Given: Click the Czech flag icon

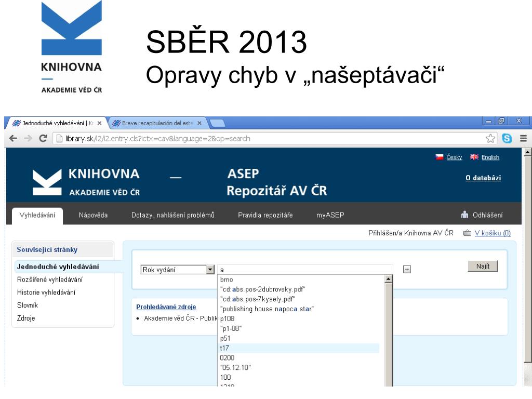Looking at the screenshot, I should (x=440, y=157).
